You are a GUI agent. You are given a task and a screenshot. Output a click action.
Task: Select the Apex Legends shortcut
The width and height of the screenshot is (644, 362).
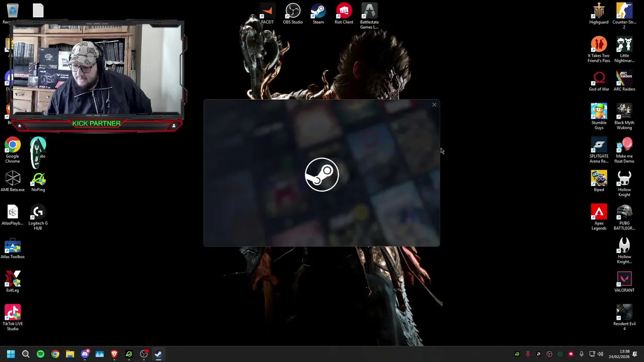coord(599,217)
